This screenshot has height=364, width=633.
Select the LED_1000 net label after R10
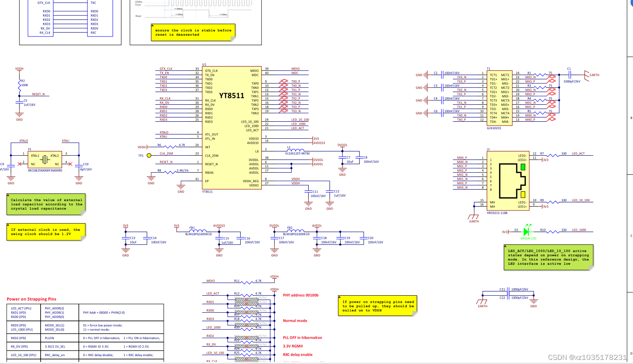click(579, 230)
